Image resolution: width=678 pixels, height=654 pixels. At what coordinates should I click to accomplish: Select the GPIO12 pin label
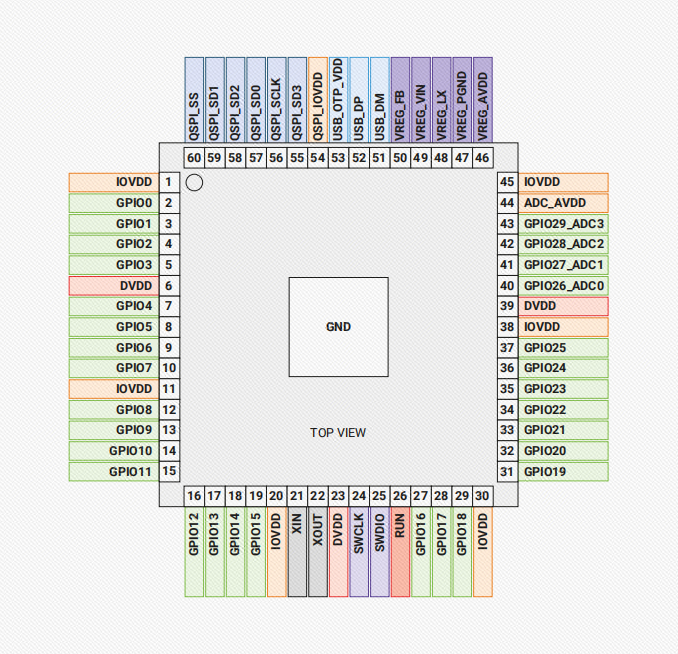[194, 552]
